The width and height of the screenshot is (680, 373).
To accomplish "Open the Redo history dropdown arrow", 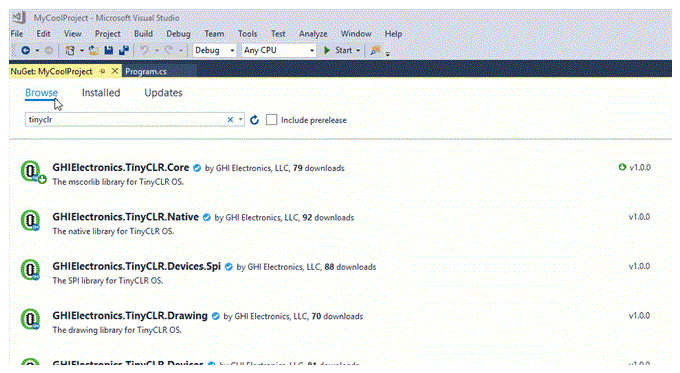I will click(180, 51).
